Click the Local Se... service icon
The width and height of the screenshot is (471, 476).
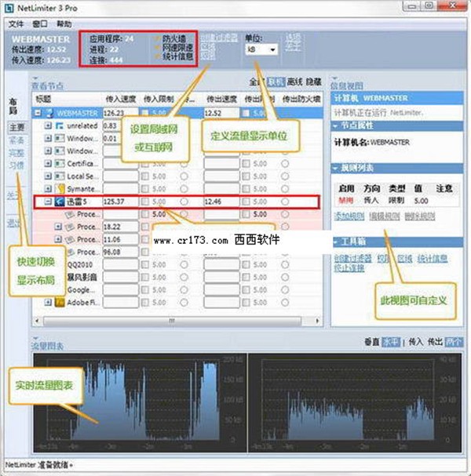60,176
